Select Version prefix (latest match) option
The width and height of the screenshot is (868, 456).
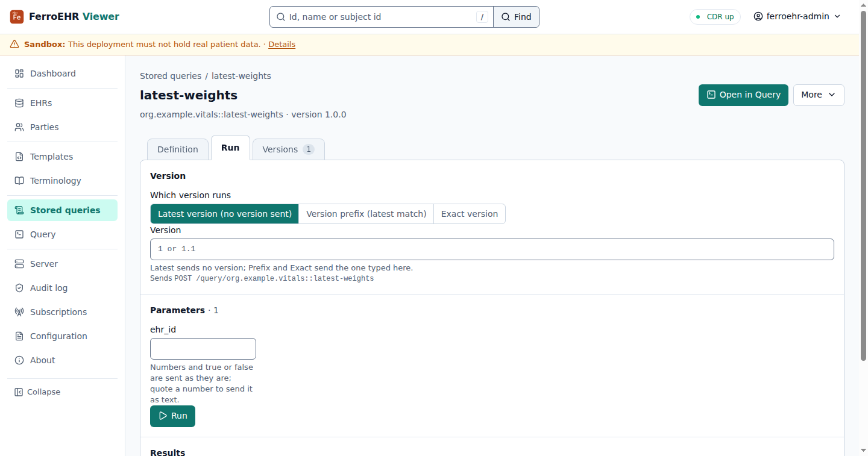tap(366, 214)
